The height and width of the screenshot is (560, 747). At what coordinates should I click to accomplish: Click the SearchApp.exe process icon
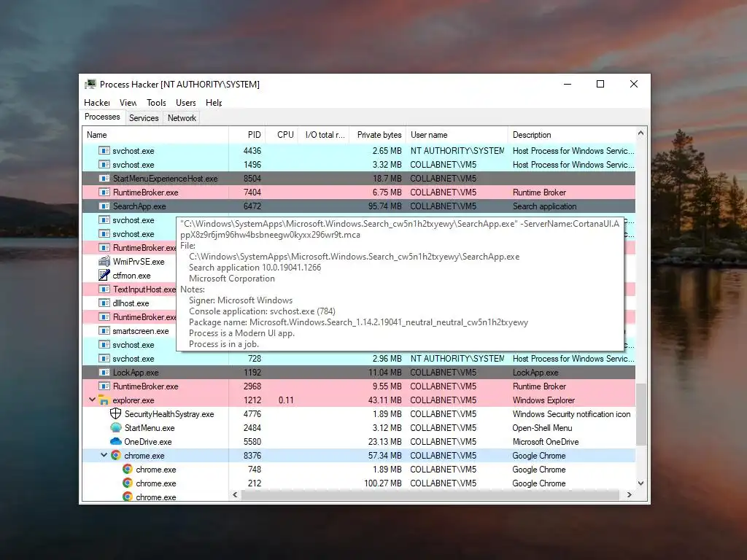click(x=104, y=206)
